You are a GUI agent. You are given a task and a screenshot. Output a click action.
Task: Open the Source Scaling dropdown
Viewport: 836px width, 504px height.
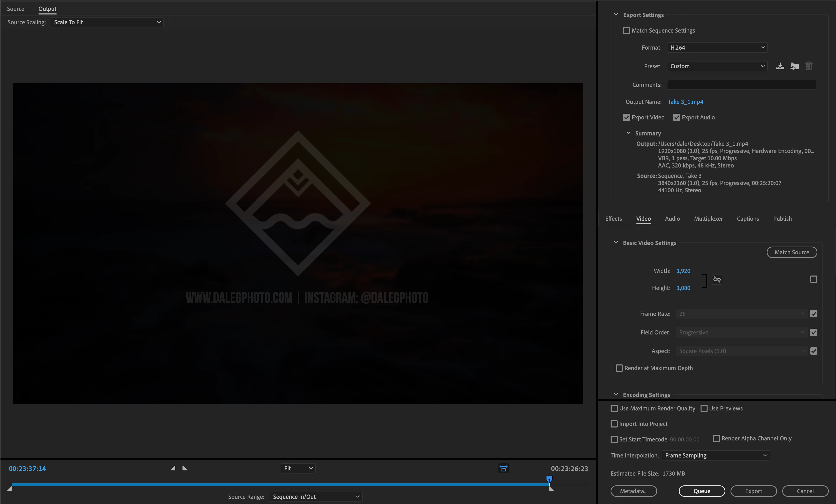point(107,22)
